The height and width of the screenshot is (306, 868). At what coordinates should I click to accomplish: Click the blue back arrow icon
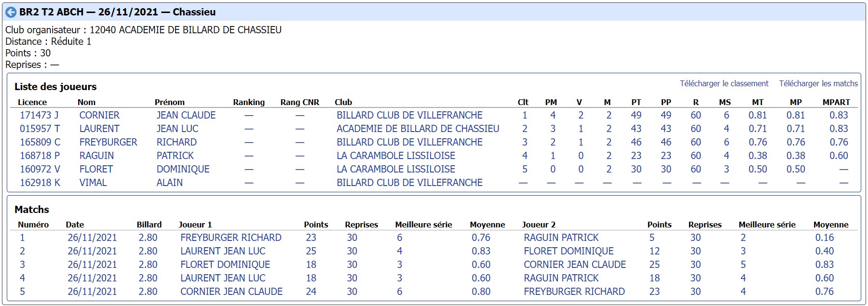(x=11, y=12)
